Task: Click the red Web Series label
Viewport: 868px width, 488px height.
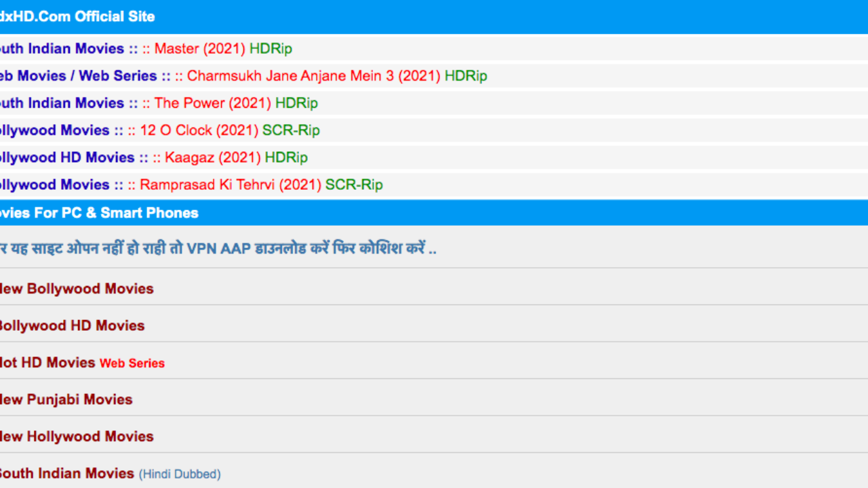Action: coord(132,363)
